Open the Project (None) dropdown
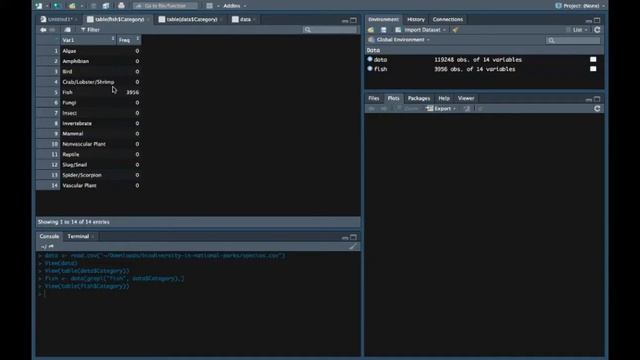Image resolution: width=640 pixels, height=360 pixels. tap(580, 6)
